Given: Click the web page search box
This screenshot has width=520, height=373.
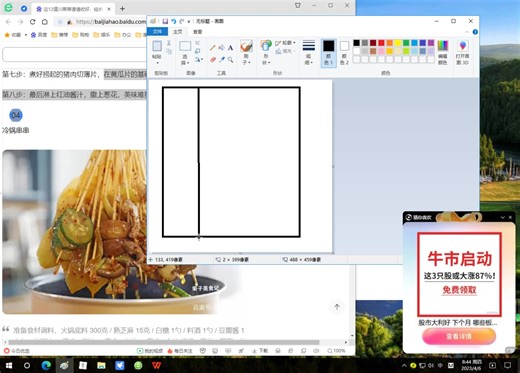Looking at the screenshot, I should click(74, 54).
